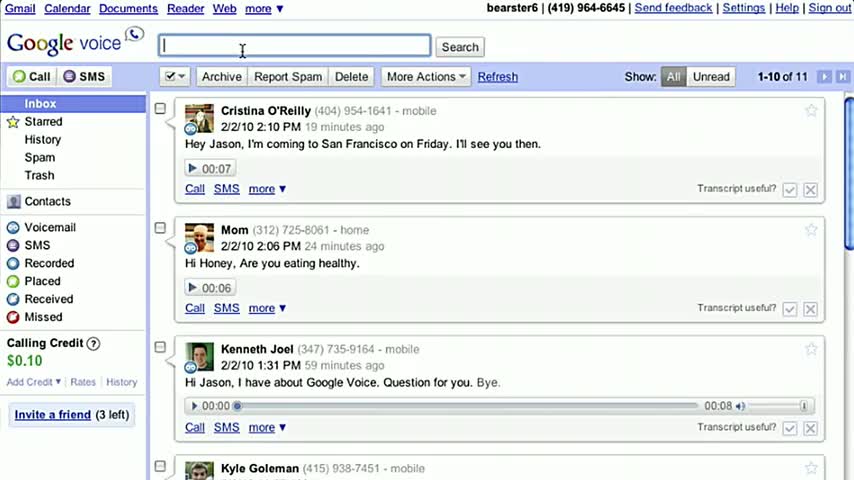The height and width of the screenshot is (480, 854).
Task: Mark Mom's transcript as useful checkmark
Action: click(790, 309)
